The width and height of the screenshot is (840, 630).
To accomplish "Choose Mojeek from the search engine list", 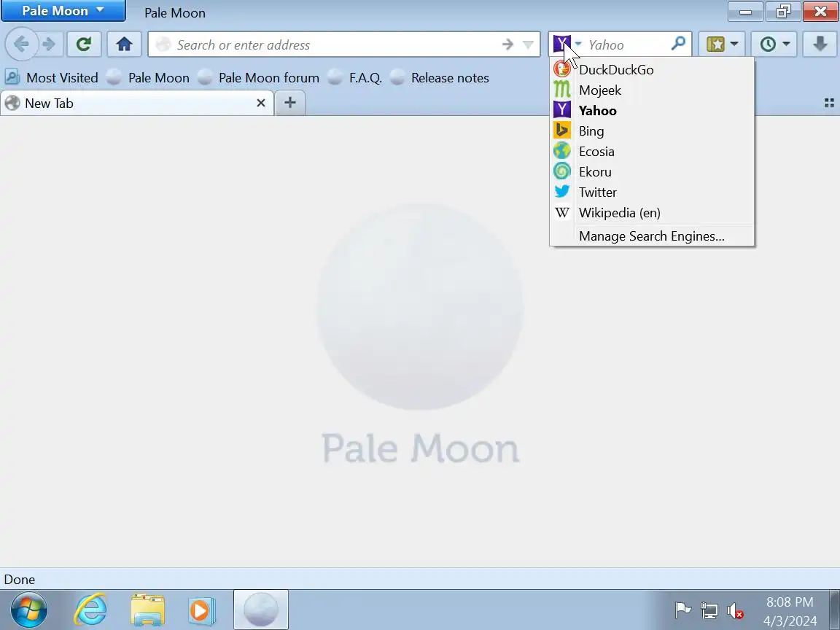I will [x=652, y=90].
